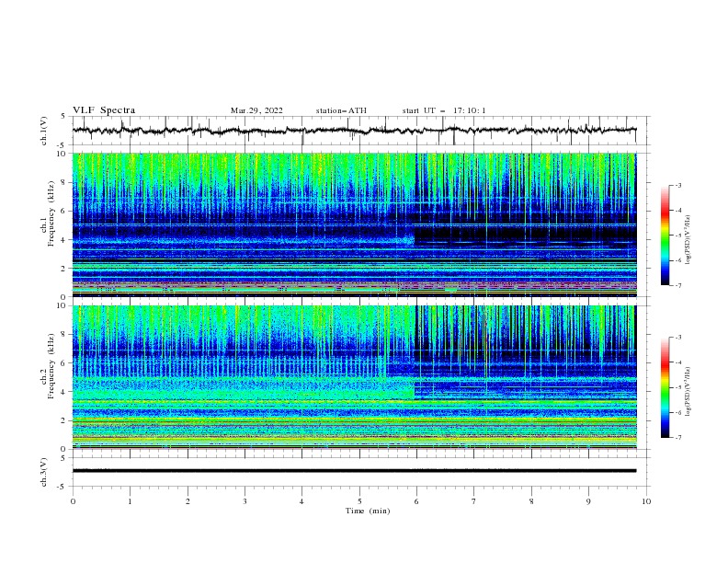Click the "-3" tick on ch.1 color bar
The width and height of the screenshot is (728, 563).
pos(678,185)
